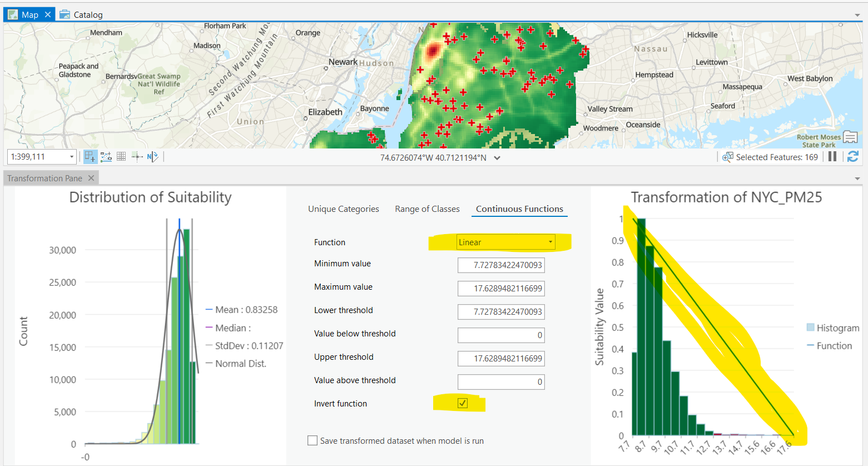Switch to the Range of Classes tab
Image resolution: width=868 pixels, height=466 pixels.
(x=427, y=209)
